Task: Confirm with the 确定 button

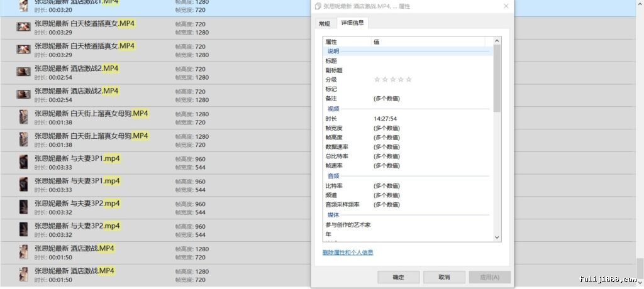Action: (x=398, y=277)
